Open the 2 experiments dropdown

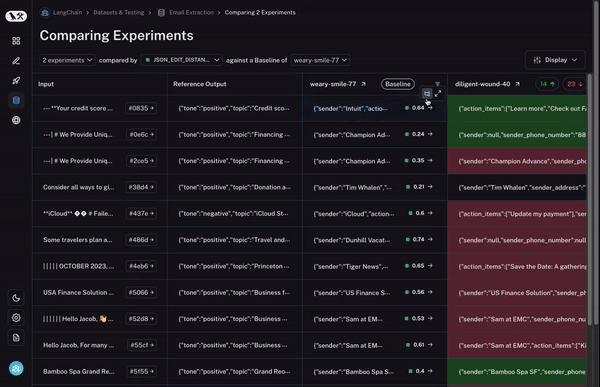67,60
